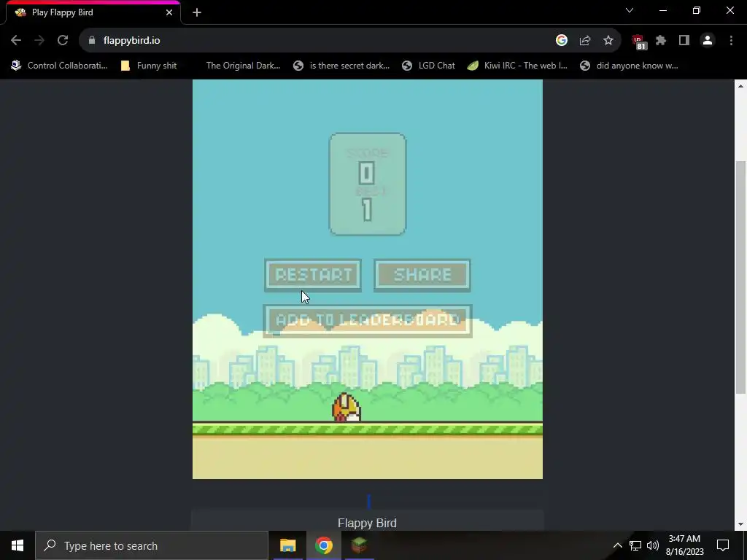Open Kiwi IRC bookmark
This screenshot has height=560, width=747.
[517, 66]
